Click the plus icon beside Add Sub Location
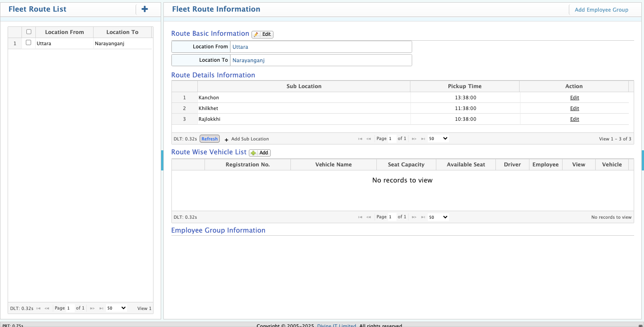 226,139
